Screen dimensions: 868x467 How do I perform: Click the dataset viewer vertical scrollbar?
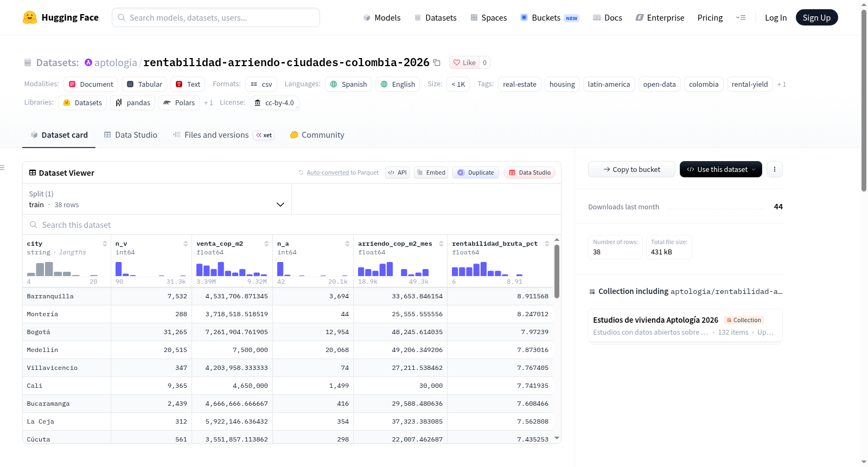coord(557,271)
